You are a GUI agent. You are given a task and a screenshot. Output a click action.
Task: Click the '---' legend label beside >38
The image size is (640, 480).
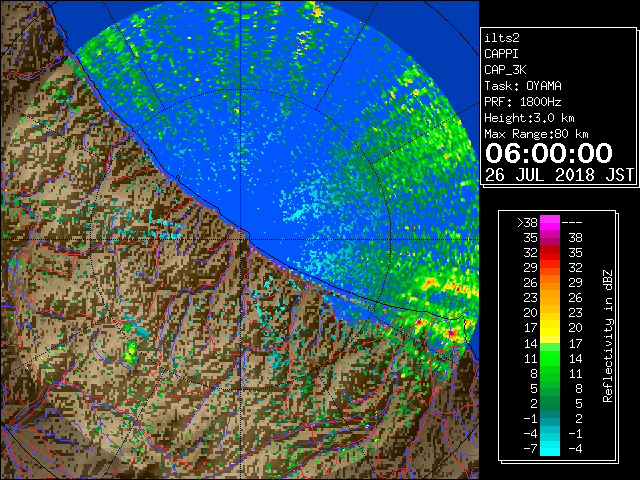(572, 223)
